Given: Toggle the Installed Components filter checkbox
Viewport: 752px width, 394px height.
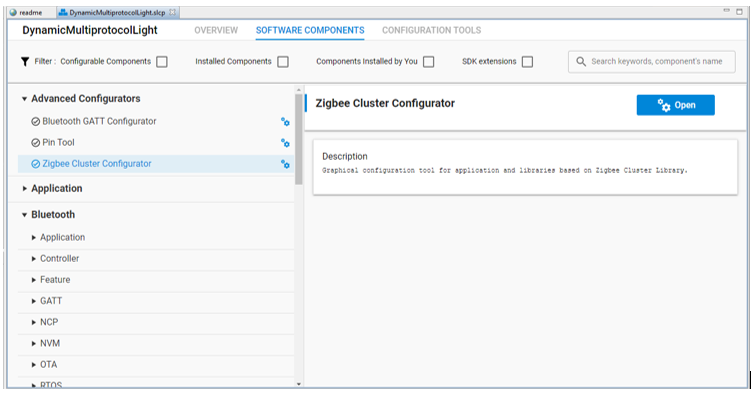Looking at the screenshot, I should tap(283, 62).
